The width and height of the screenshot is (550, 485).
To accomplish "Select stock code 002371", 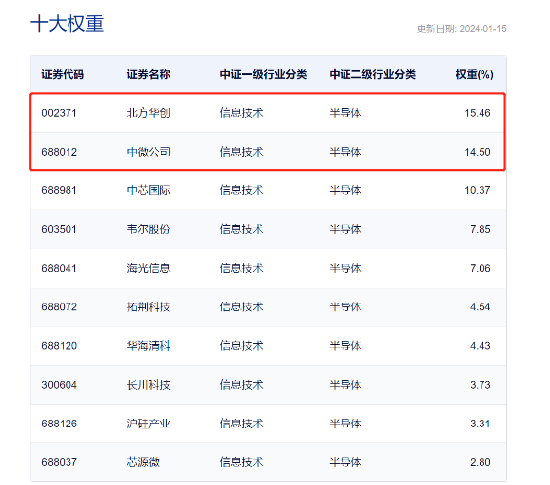I will tap(59, 113).
